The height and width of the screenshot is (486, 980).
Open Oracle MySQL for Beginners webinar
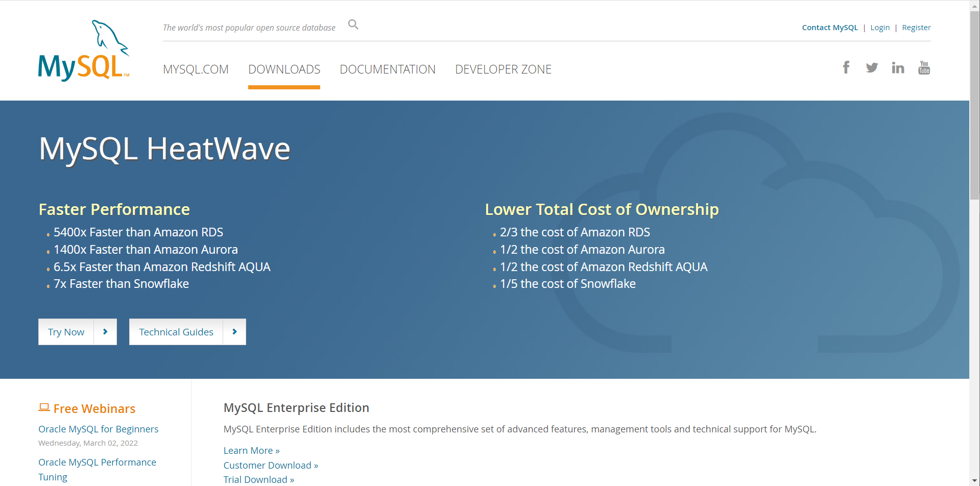(x=98, y=429)
